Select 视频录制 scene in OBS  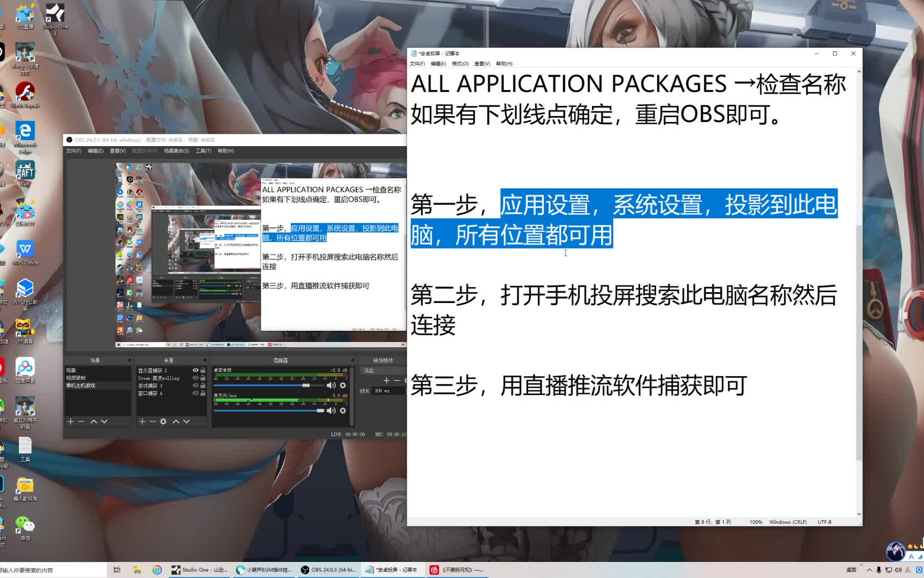coord(97,378)
